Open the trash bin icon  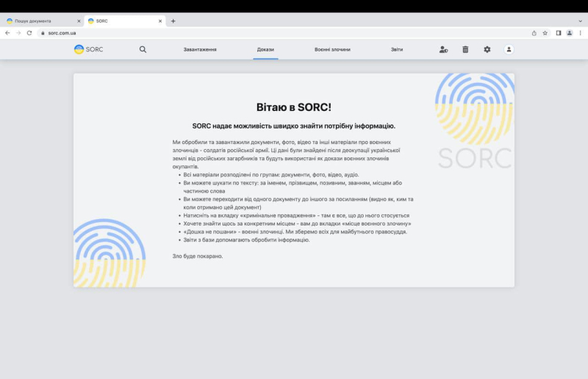click(x=465, y=49)
